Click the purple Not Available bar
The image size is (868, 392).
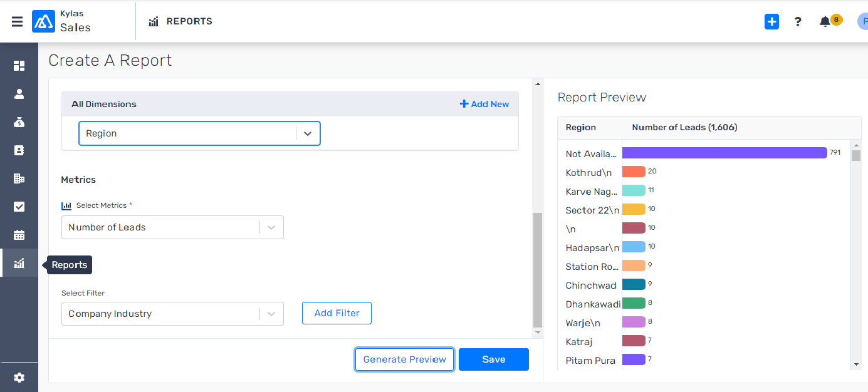coord(724,153)
